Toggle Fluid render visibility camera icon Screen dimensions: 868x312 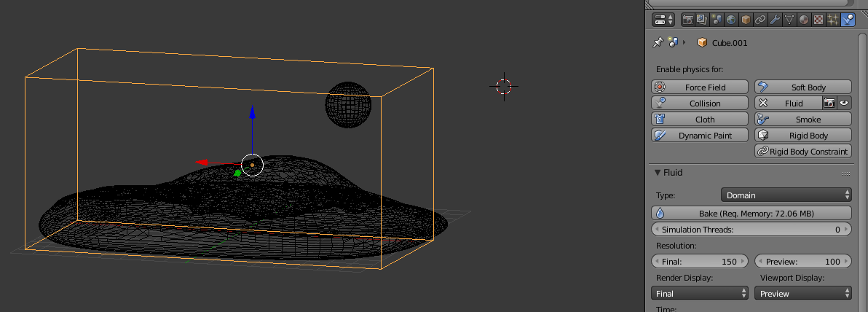[829, 104]
